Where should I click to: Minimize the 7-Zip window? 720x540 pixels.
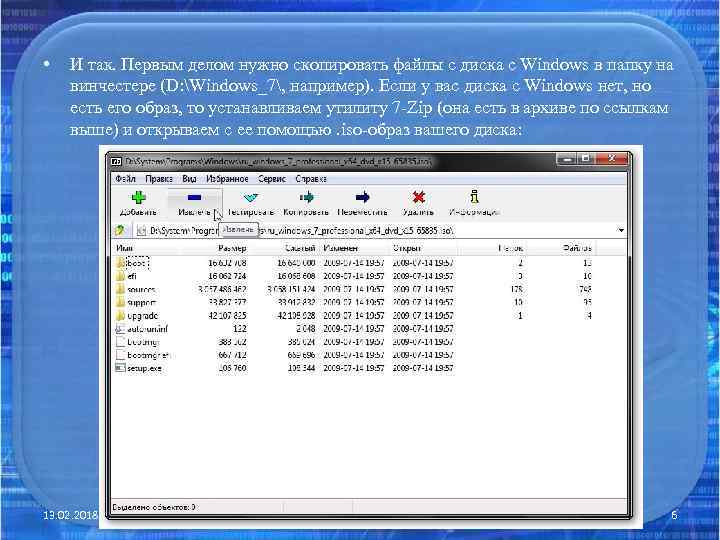(x=567, y=159)
